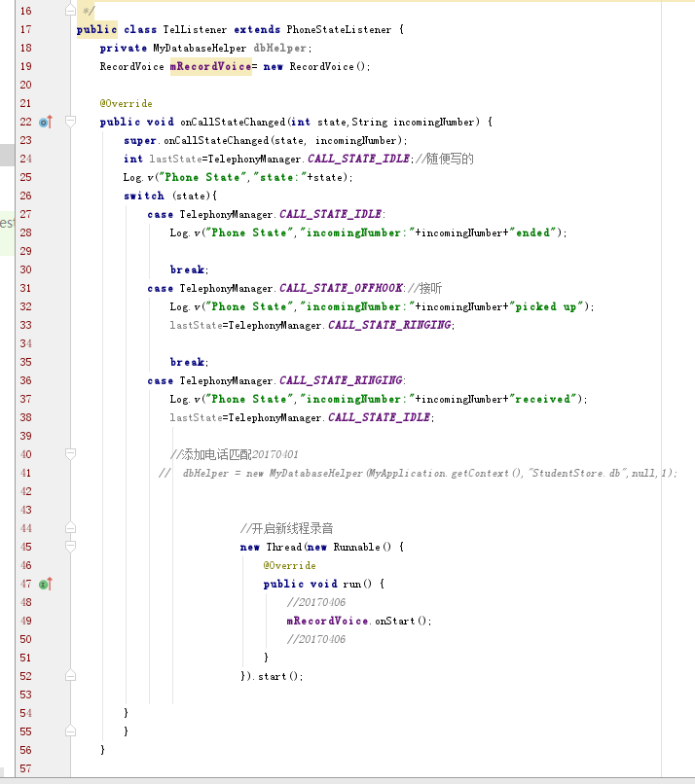
Task: Click line number 34 in the gutter
Action: (25, 344)
